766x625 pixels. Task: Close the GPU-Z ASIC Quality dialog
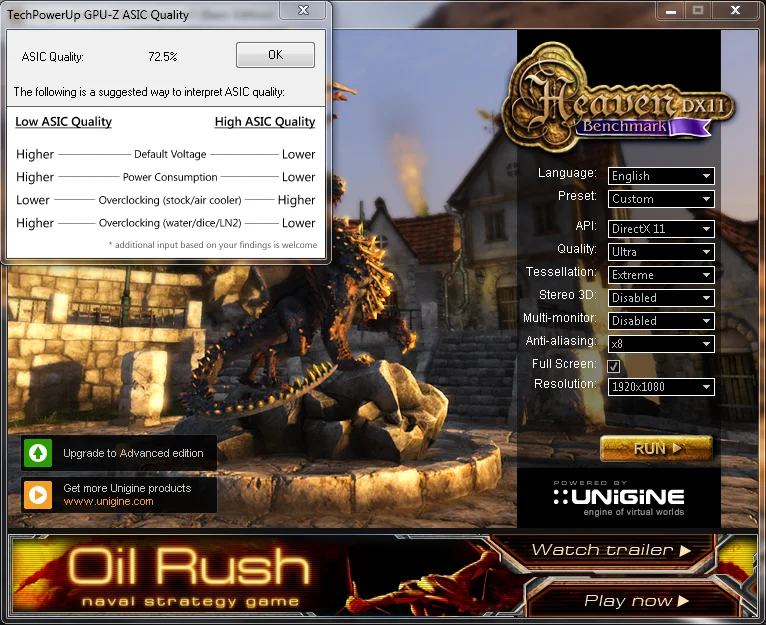303,10
